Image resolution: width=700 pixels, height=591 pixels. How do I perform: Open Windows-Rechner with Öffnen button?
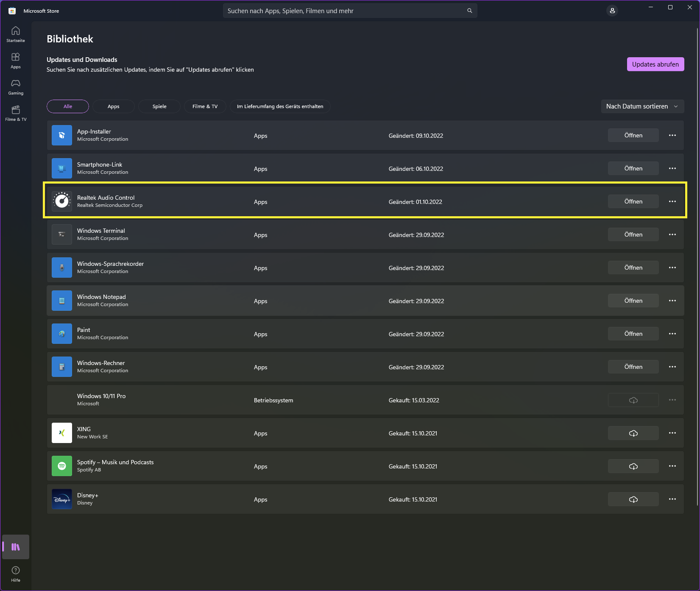click(x=633, y=367)
